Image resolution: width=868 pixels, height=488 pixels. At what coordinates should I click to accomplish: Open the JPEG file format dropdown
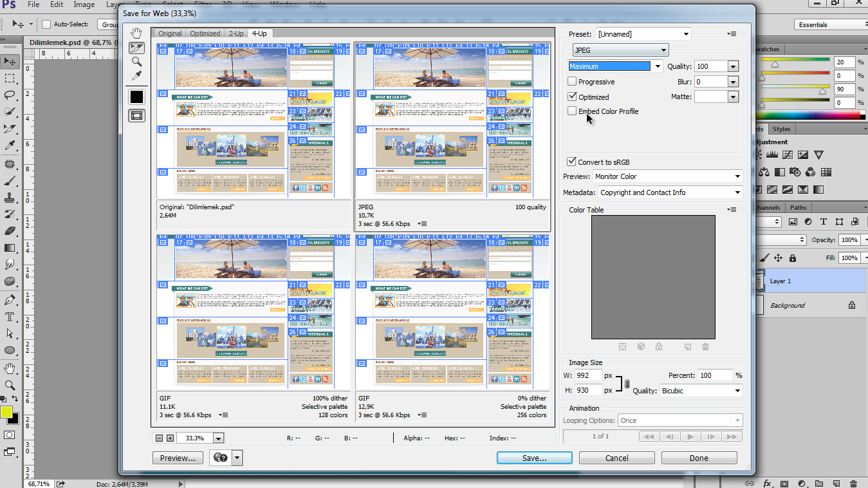(620, 50)
